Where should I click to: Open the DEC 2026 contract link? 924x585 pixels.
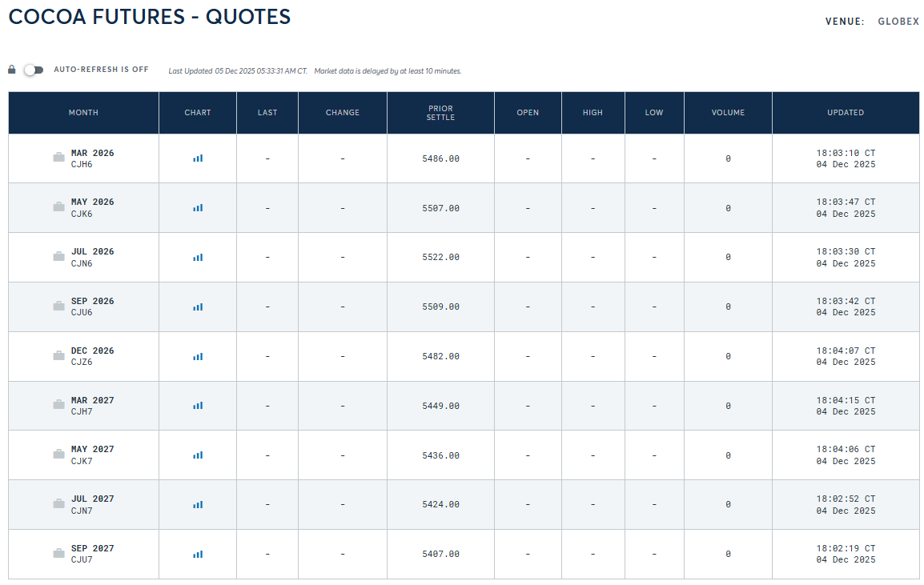[93, 351]
